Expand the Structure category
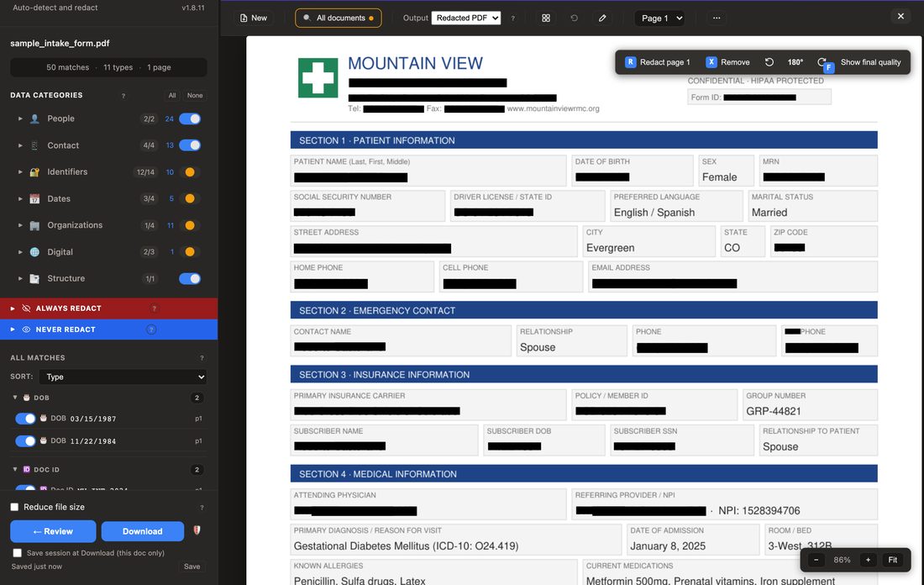Image resolution: width=924 pixels, height=585 pixels. point(20,278)
